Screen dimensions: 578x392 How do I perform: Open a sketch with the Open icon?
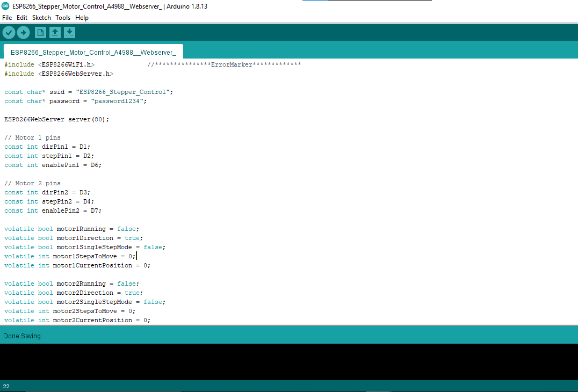[55, 33]
